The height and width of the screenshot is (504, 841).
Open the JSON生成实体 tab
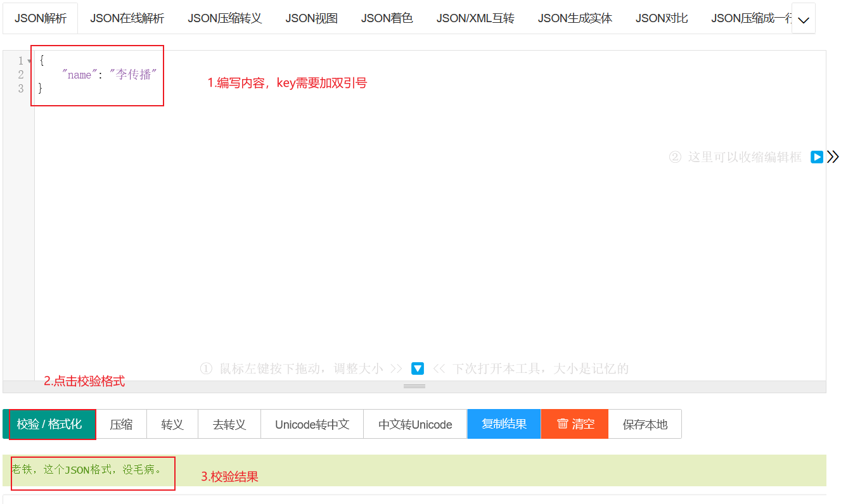(x=575, y=18)
